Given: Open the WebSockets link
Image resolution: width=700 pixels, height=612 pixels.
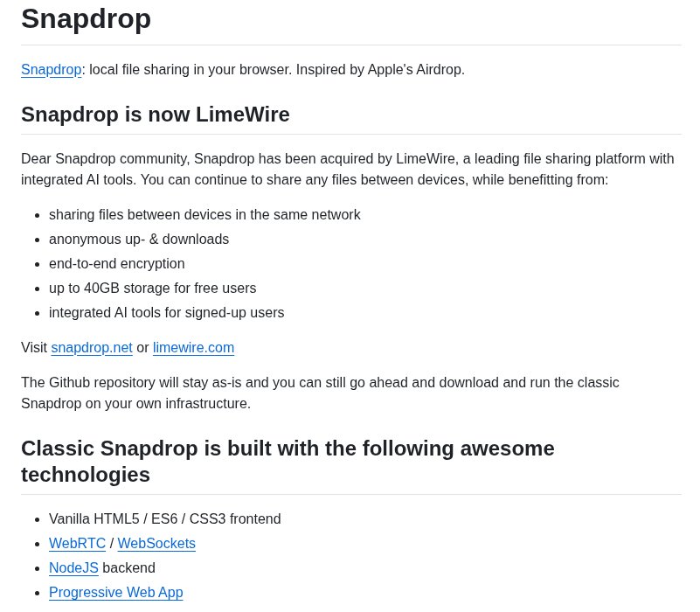Looking at the screenshot, I should [x=156, y=543].
